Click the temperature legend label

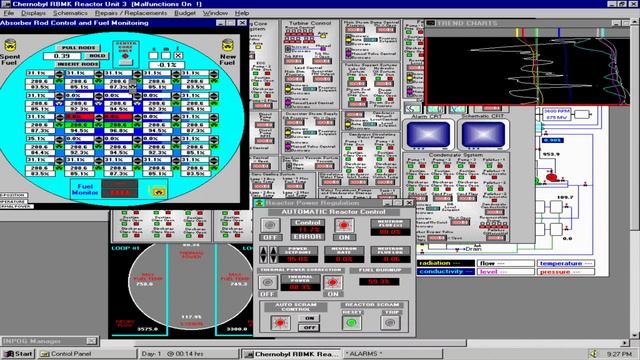coord(566,263)
